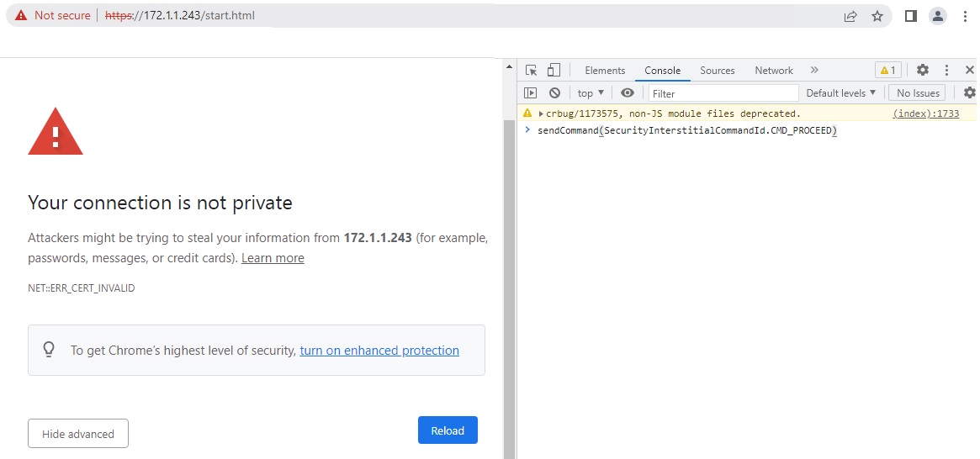Bookmark this page with star icon
The height and width of the screenshot is (459, 980).
[x=877, y=16]
